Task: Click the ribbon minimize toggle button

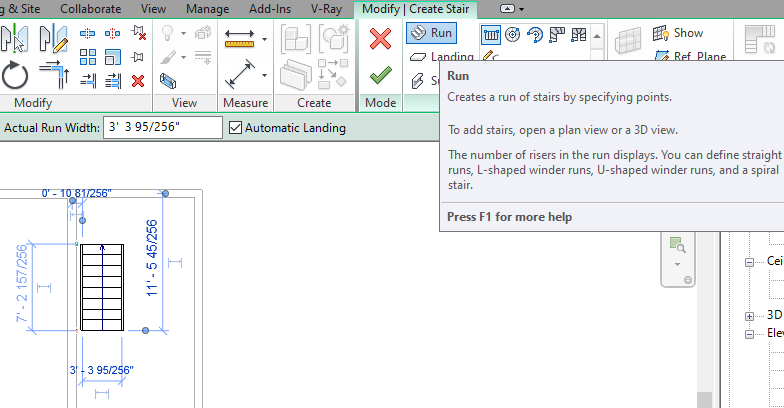Action: tap(508, 9)
